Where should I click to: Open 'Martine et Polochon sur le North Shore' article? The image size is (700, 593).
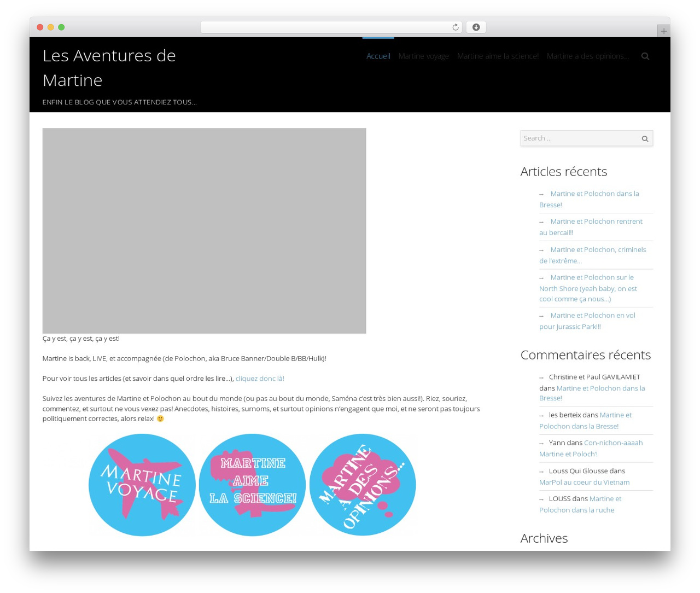pyautogui.click(x=588, y=288)
